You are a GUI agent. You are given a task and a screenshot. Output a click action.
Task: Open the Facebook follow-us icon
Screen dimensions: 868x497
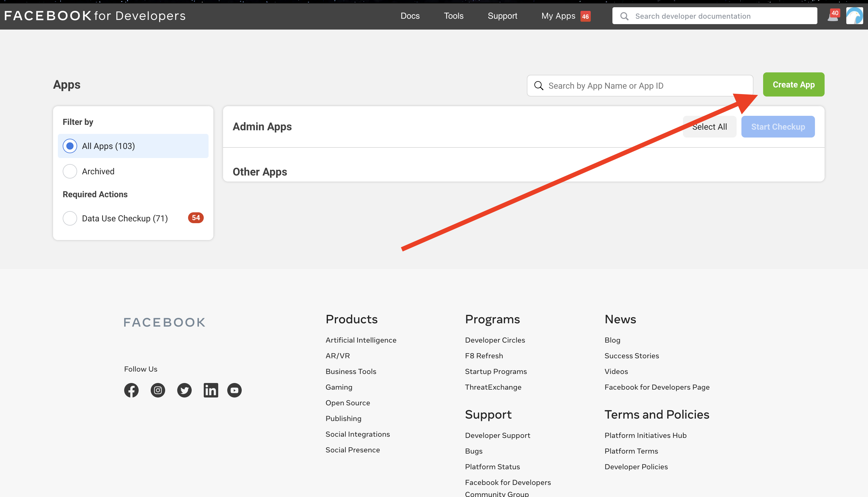(131, 390)
